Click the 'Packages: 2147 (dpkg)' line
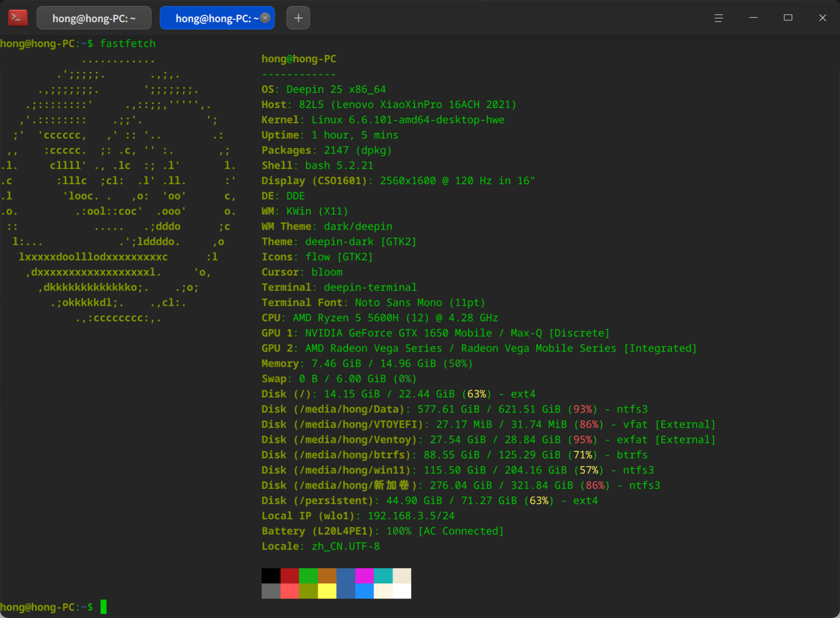This screenshot has width=840, height=618. pyautogui.click(x=326, y=150)
